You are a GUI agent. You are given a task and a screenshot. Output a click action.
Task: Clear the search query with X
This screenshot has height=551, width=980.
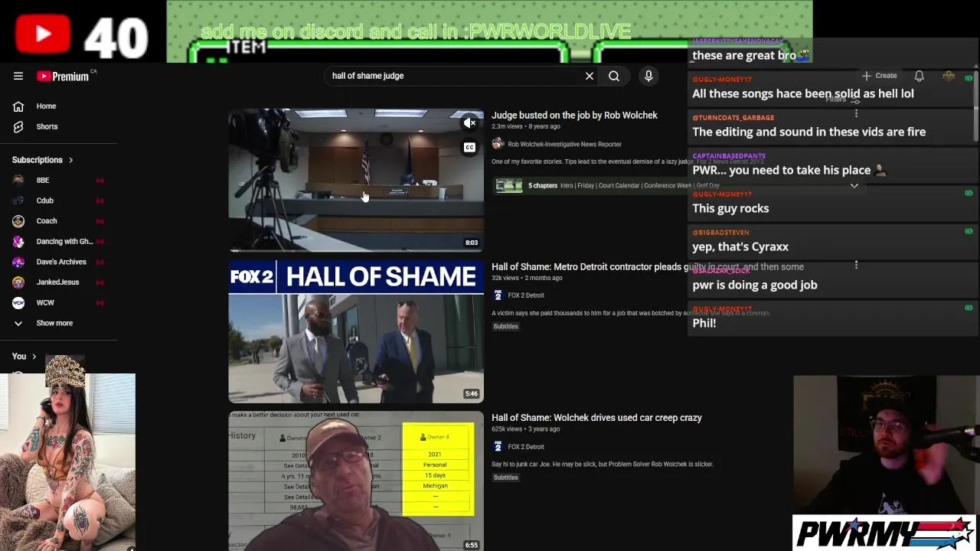click(x=590, y=76)
